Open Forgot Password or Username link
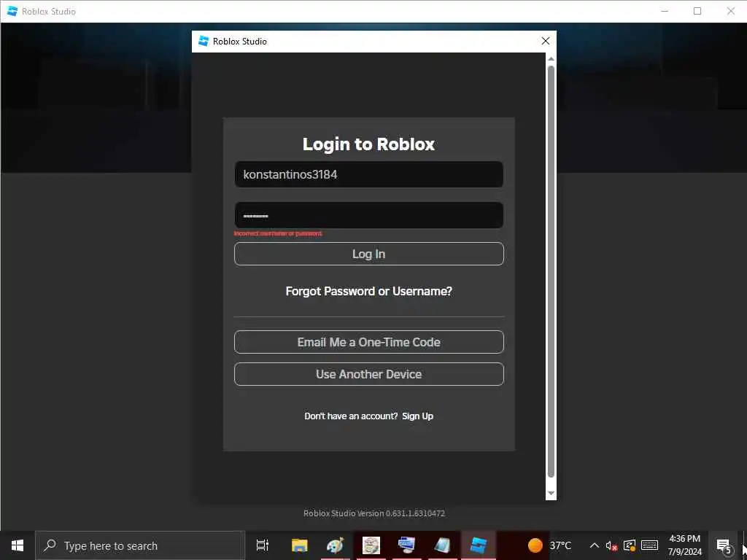 368,291
